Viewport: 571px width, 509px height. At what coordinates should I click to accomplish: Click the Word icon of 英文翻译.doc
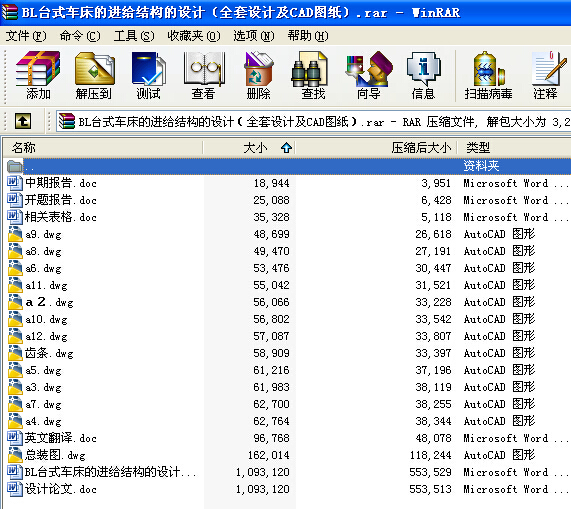(x=15, y=438)
